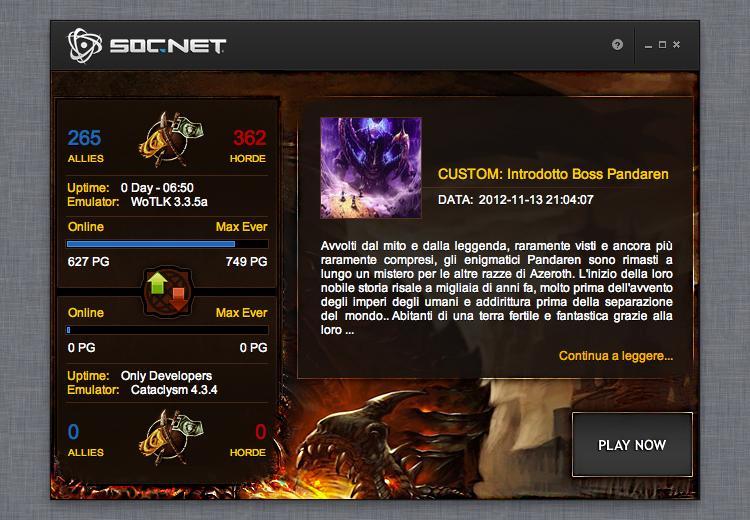The height and width of the screenshot is (520, 750).
Task: Open the help question mark icon
Action: [x=618, y=44]
